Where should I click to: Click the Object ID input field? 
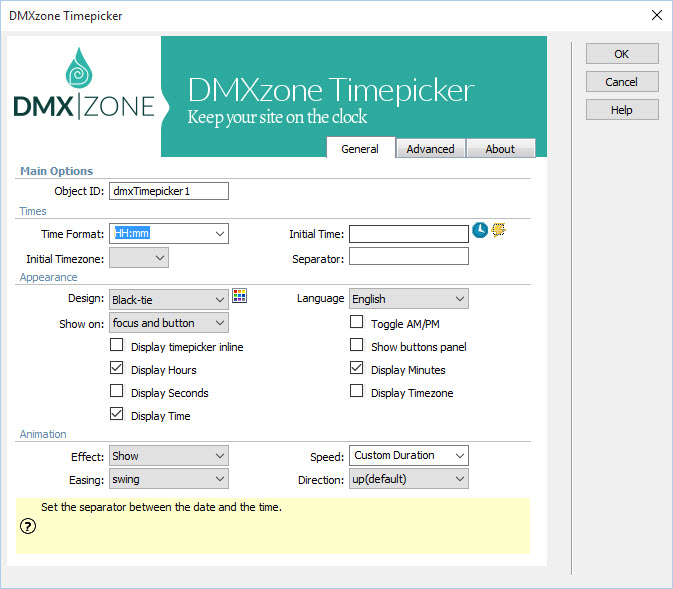tap(169, 191)
